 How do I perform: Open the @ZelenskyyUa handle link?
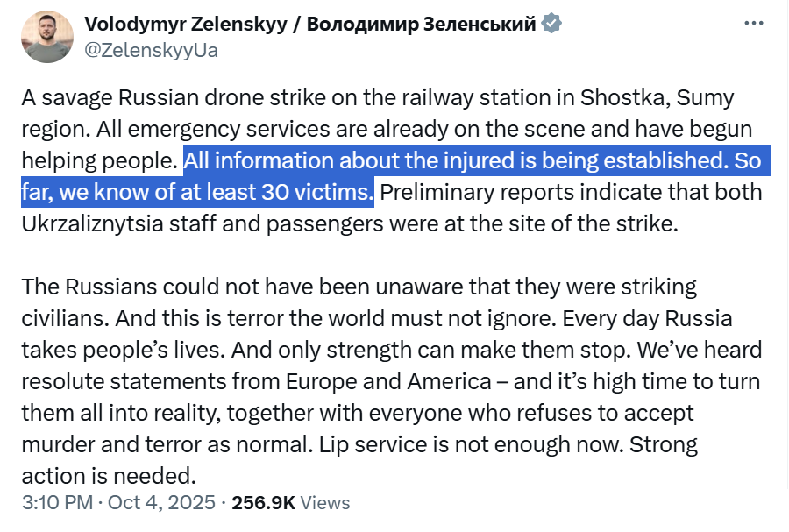tap(150, 50)
